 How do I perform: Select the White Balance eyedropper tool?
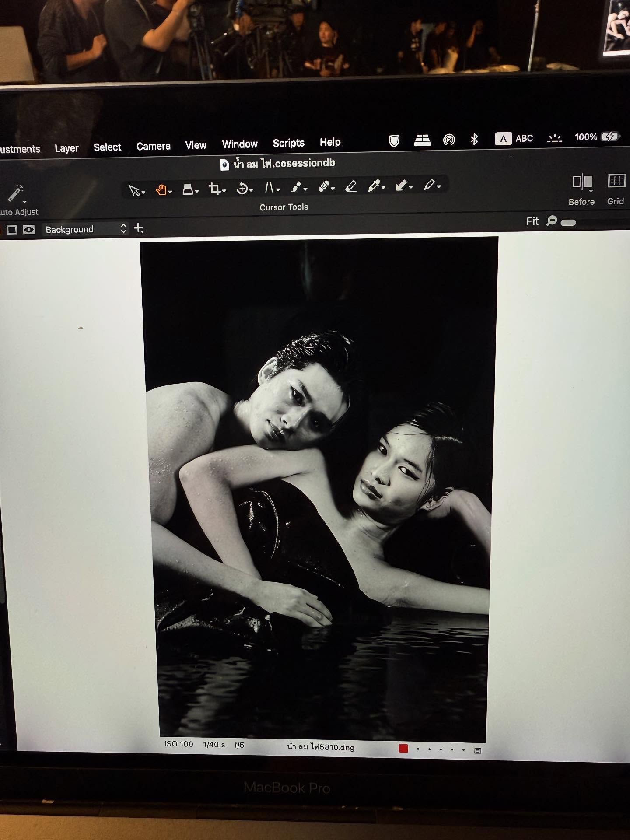[x=374, y=186]
